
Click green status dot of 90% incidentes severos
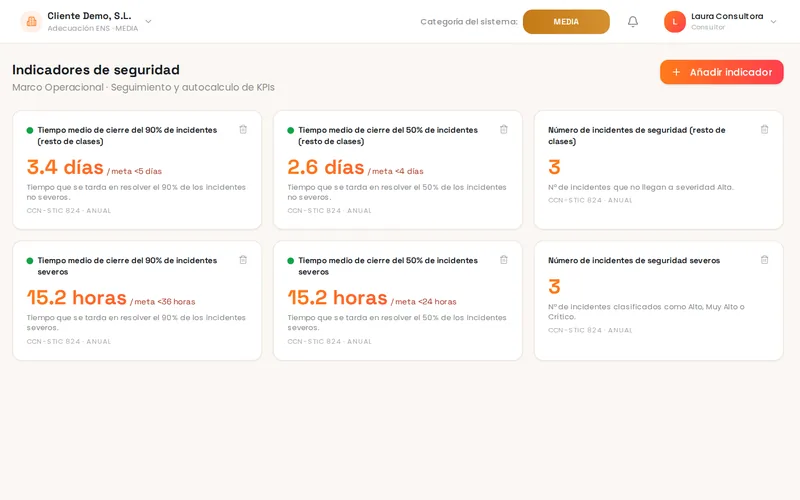pyautogui.click(x=30, y=261)
